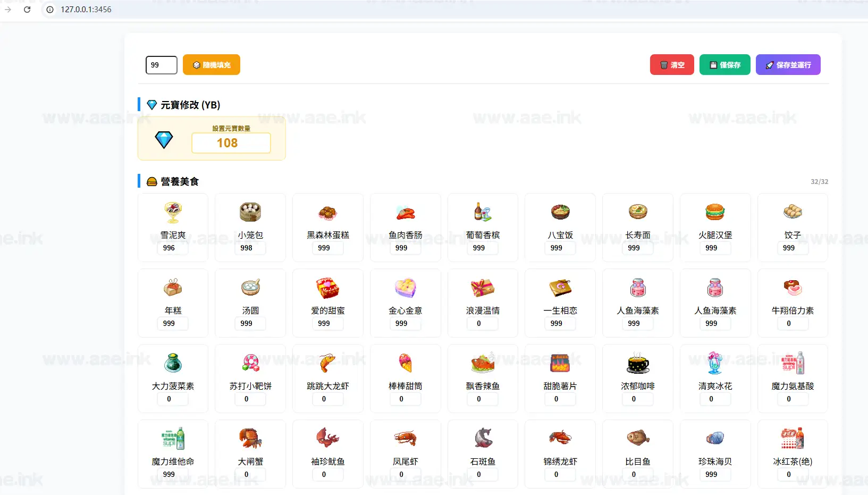Click the 汤圆 bowl icon
The height and width of the screenshot is (495, 868).
(250, 288)
